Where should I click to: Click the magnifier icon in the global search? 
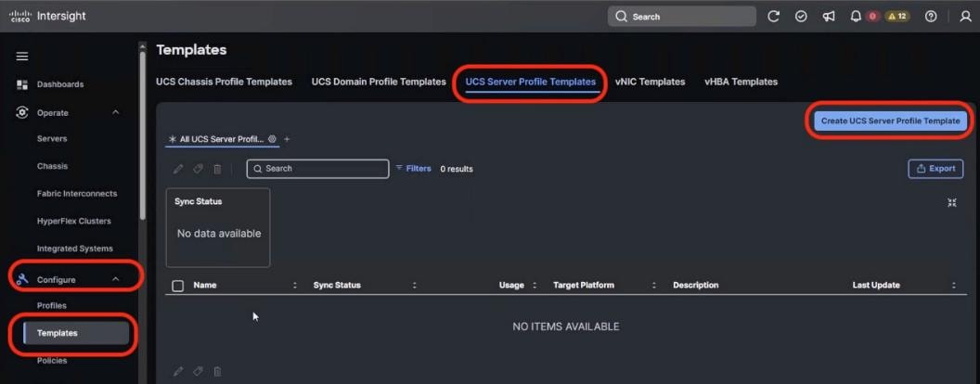click(621, 17)
